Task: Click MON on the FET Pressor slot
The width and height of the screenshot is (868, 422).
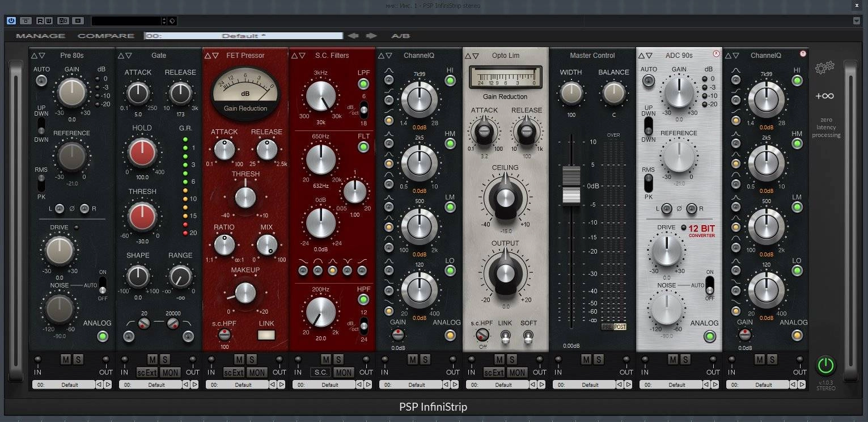Action: [257, 373]
